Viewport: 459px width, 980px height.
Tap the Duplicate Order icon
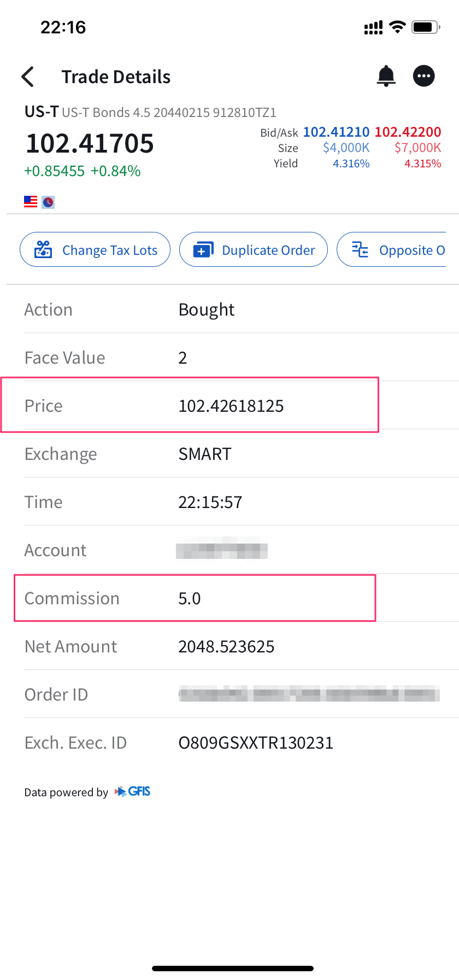(x=203, y=250)
